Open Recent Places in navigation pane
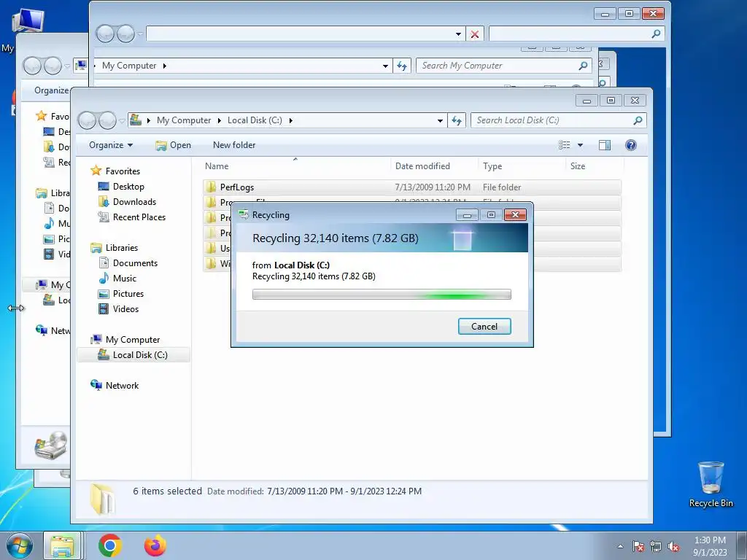 (139, 217)
